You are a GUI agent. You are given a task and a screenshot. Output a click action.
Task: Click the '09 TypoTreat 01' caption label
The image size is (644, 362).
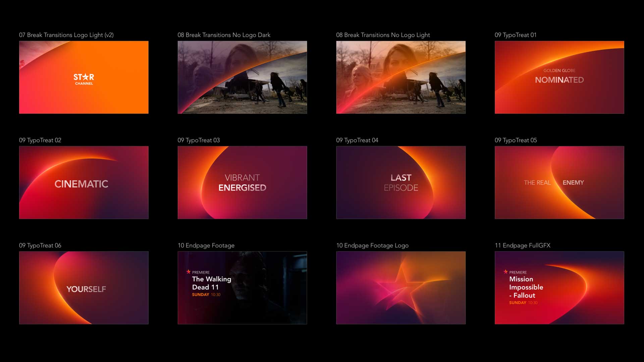click(x=516, y=35)
